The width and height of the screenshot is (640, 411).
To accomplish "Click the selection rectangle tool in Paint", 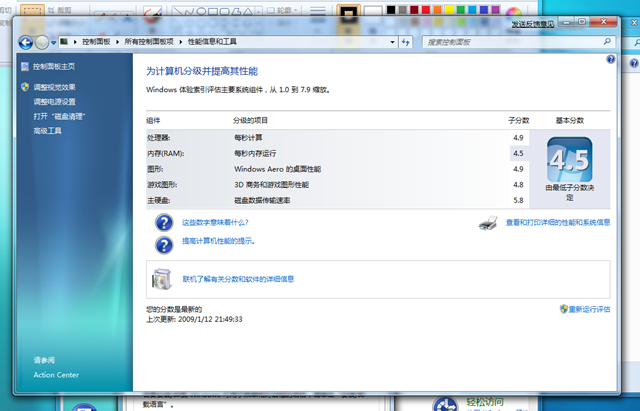I will (32, 11).
